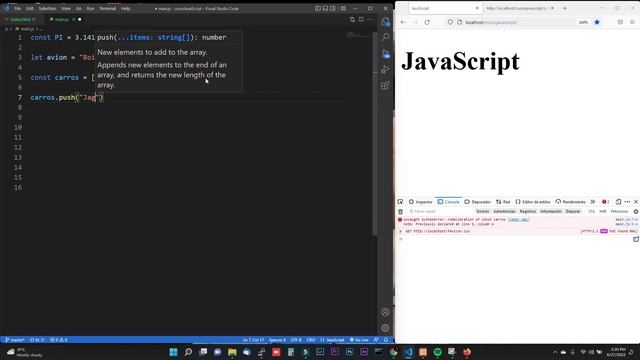
Task: Switch to the Depurador DevTools tab
Action: tap(478, 202)
